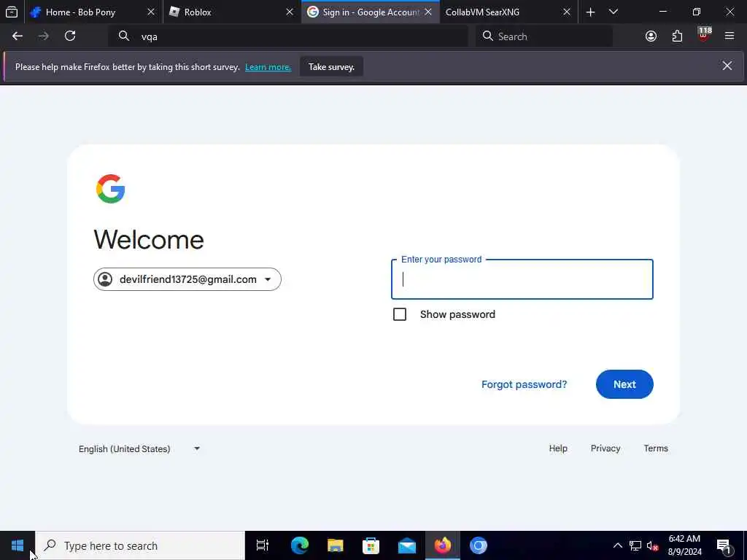
Task: Launch Microsoft Edge from the taskbar
Action: 300,545
